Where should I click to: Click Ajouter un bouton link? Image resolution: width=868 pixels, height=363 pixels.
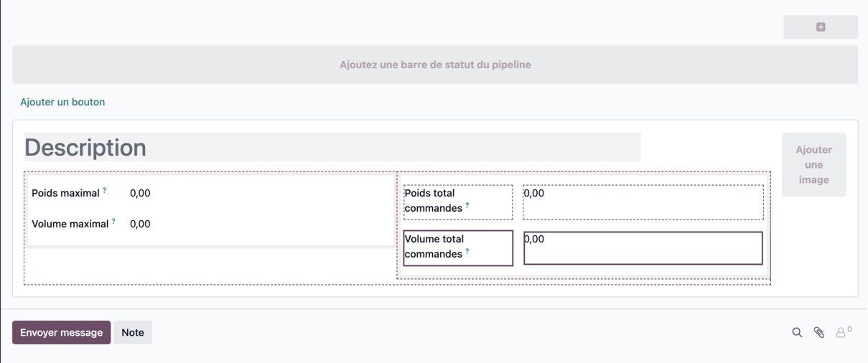(x=62, y=102)
